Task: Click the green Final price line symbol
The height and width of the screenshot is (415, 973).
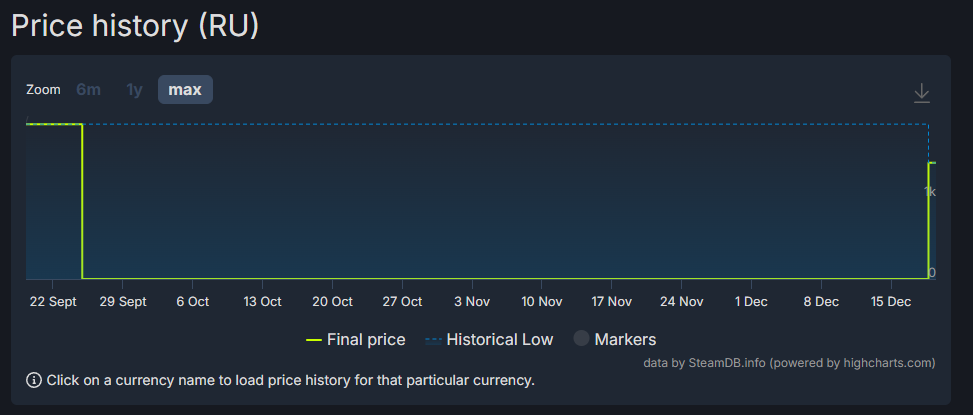Action: click(314, 340)
